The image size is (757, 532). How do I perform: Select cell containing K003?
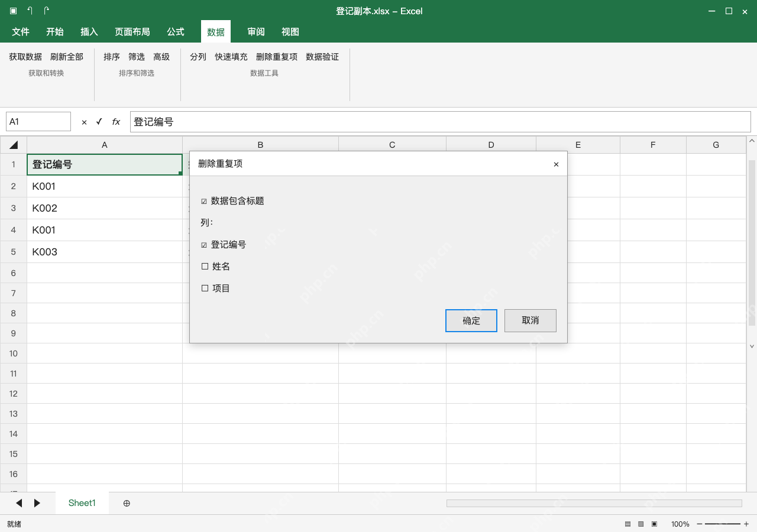105,252
